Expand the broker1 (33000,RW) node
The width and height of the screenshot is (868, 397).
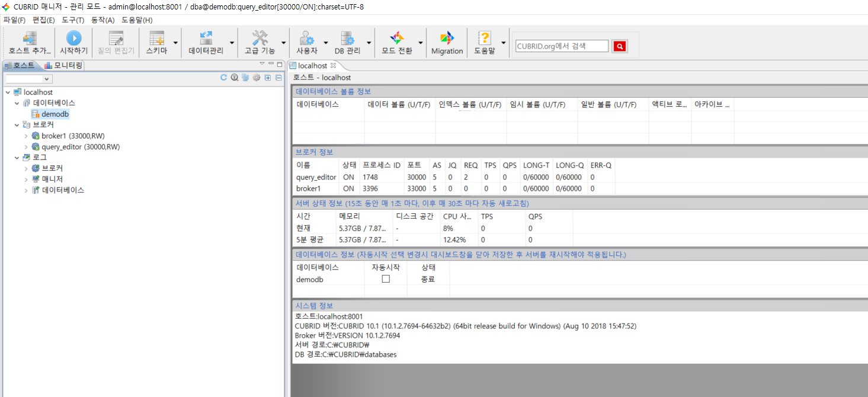(26, 136)
